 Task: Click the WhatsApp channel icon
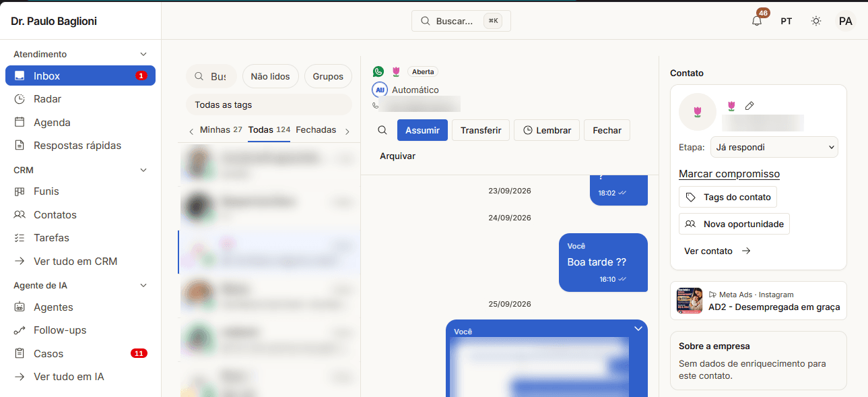point(378,71)
